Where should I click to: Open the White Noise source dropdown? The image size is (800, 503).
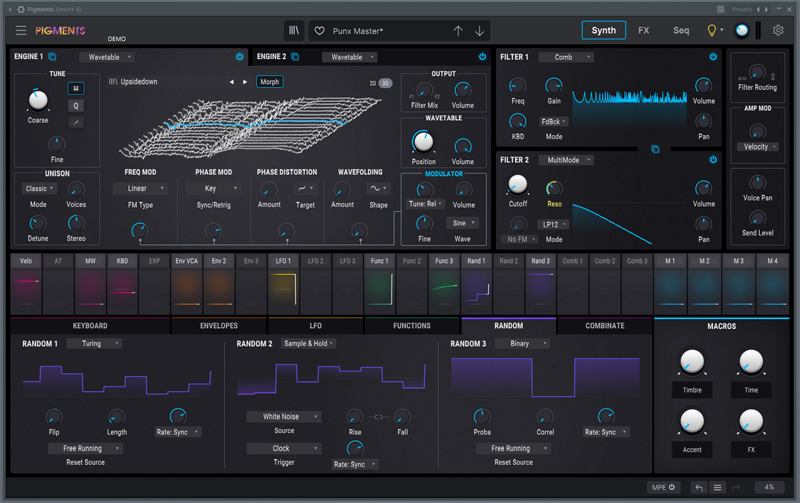[x=284, y=417]
